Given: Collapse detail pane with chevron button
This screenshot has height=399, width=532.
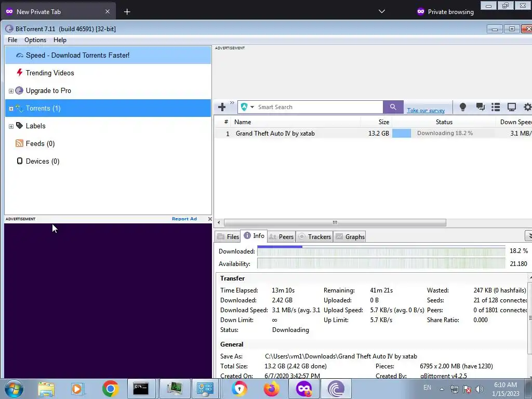Looking at the screenshot, I should 529,235.
